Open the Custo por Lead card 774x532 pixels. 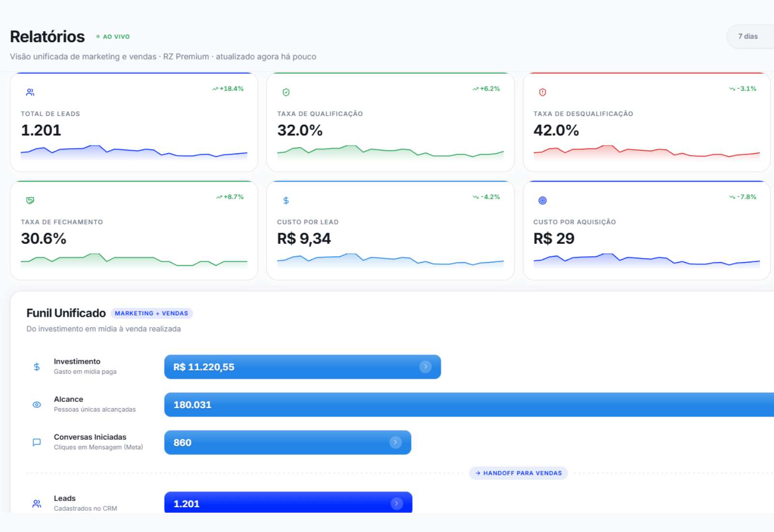coord(390,230)
